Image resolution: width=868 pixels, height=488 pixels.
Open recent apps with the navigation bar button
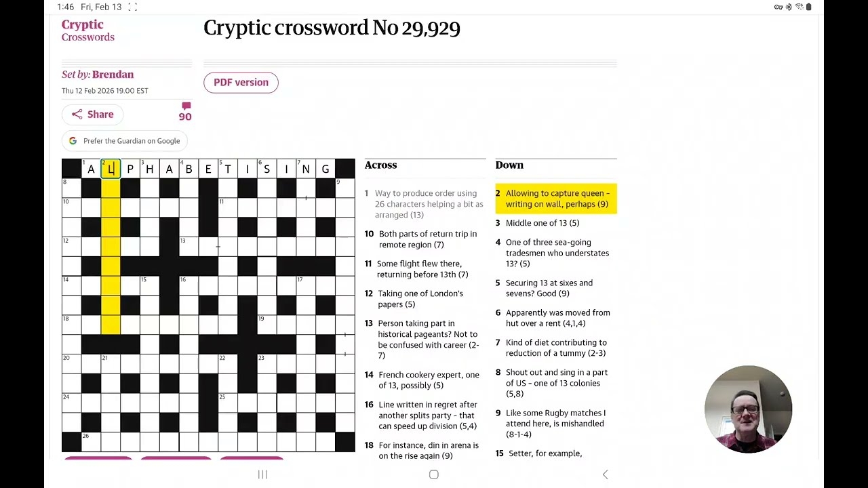[262, 474]
